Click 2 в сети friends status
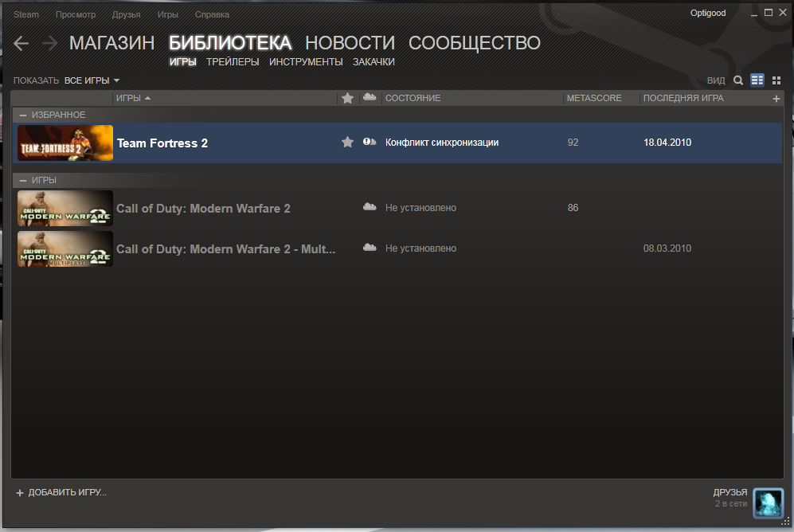 [x=731, y=503]
